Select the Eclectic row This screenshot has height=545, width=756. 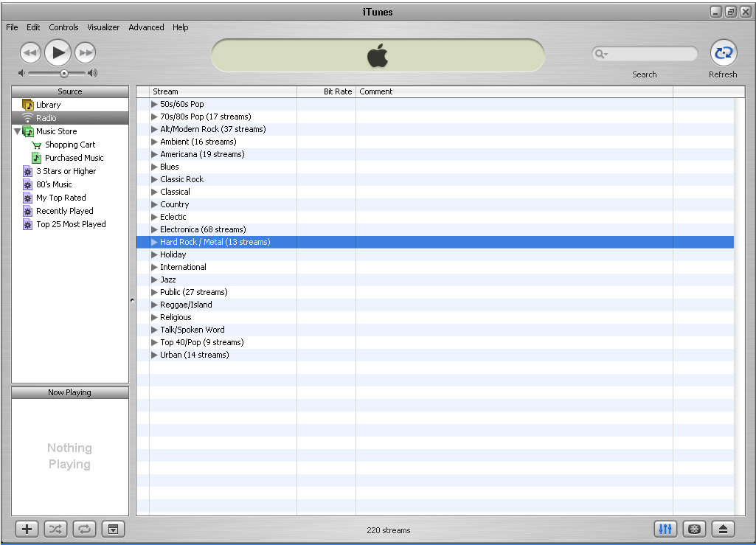(435, 217)
